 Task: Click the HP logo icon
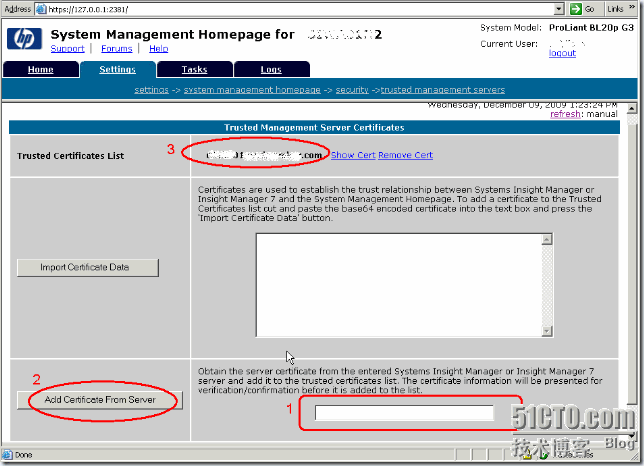(24, 39)
